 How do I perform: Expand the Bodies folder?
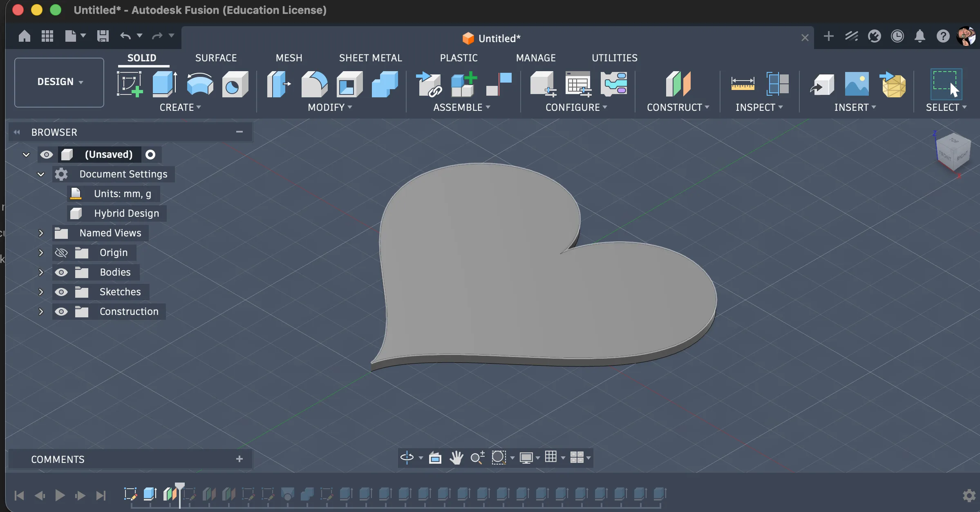(41, 272)
